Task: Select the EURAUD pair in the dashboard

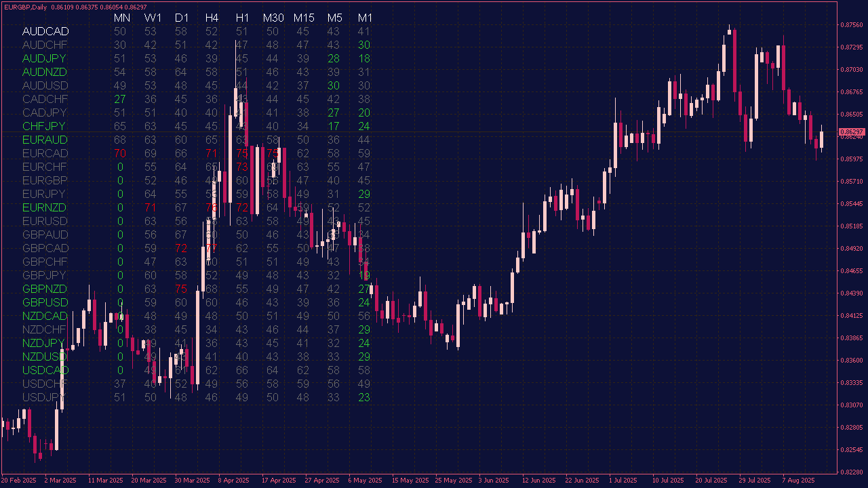Action: click(45, 140)
